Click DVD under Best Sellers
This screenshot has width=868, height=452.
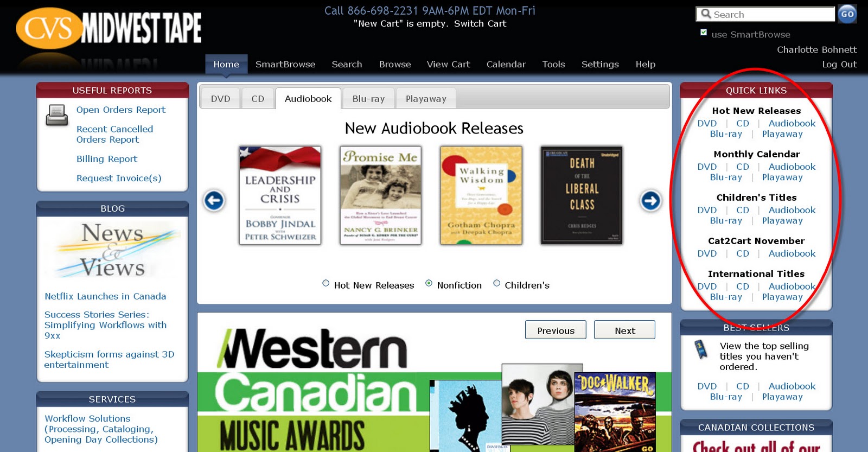point(707,386)
